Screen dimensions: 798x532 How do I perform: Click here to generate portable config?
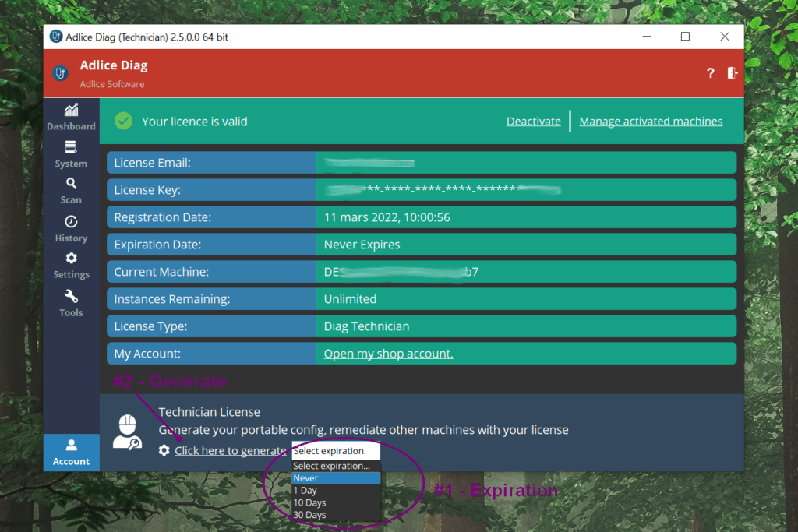click(x=230, y=451)
